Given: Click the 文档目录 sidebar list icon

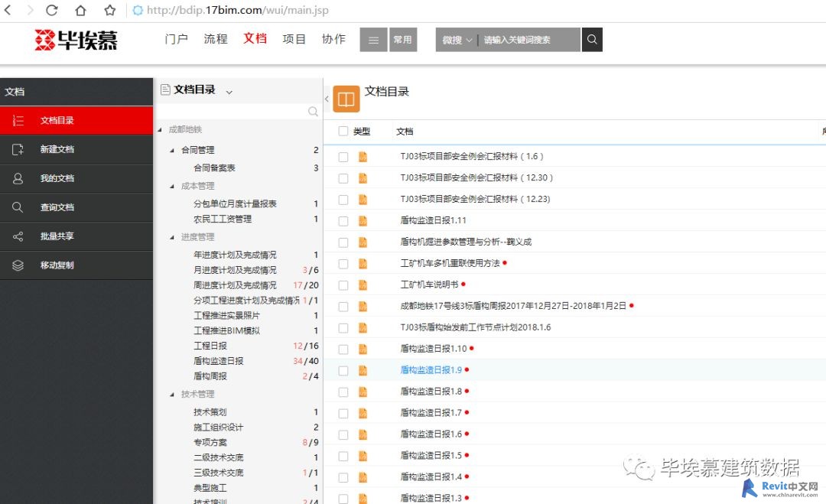Looking at the screenshot, I should (18, 121).
